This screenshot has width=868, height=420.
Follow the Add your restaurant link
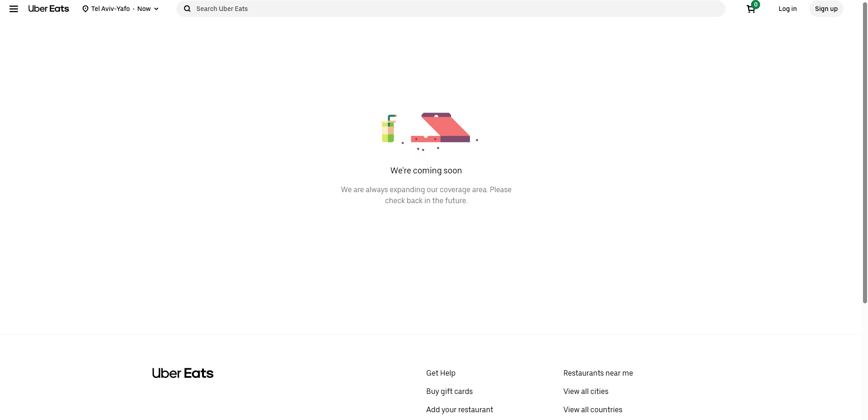459,410
